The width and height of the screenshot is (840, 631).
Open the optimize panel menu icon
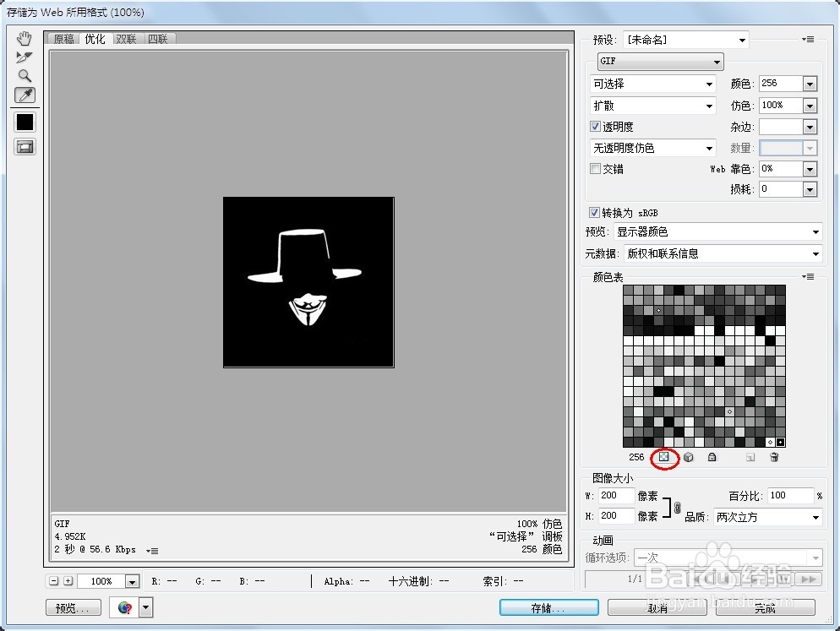click(x=809, y=39)
